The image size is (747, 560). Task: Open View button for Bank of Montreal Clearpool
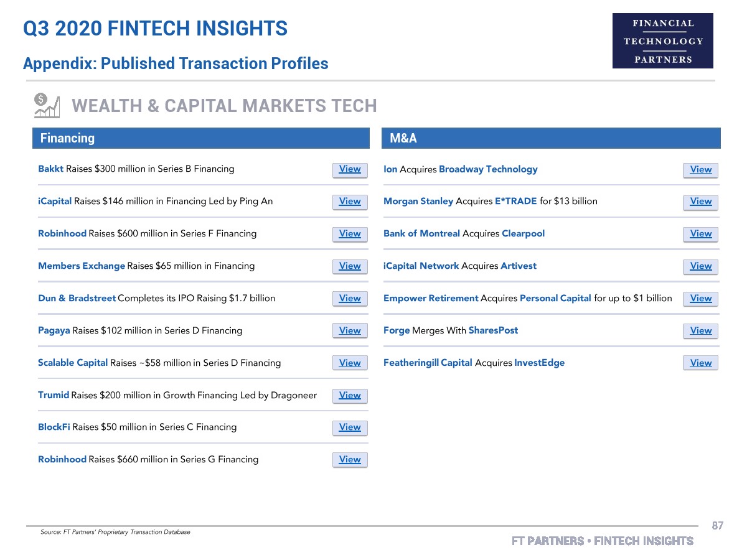(700, 234)
